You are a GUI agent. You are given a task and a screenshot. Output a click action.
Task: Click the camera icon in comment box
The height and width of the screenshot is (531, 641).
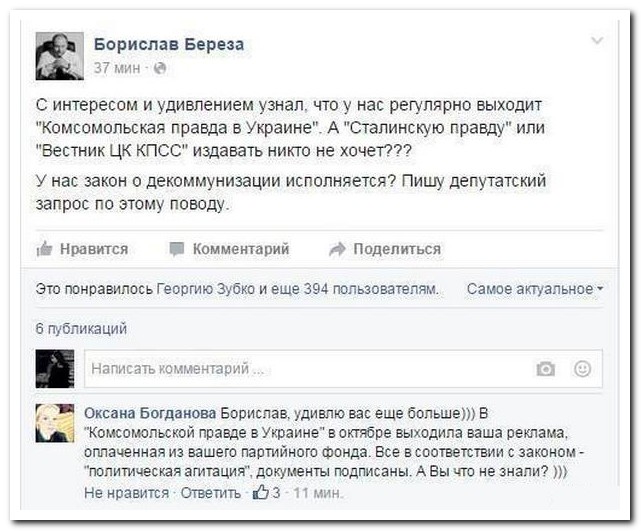tap(546, 369)
